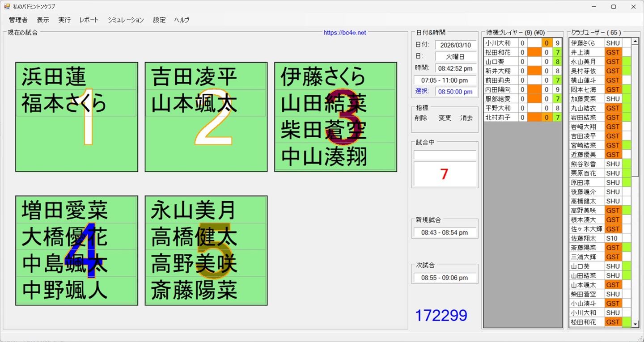Open the シミュレーション menu
Screen dimensions: 644x342
pos(126,20)
